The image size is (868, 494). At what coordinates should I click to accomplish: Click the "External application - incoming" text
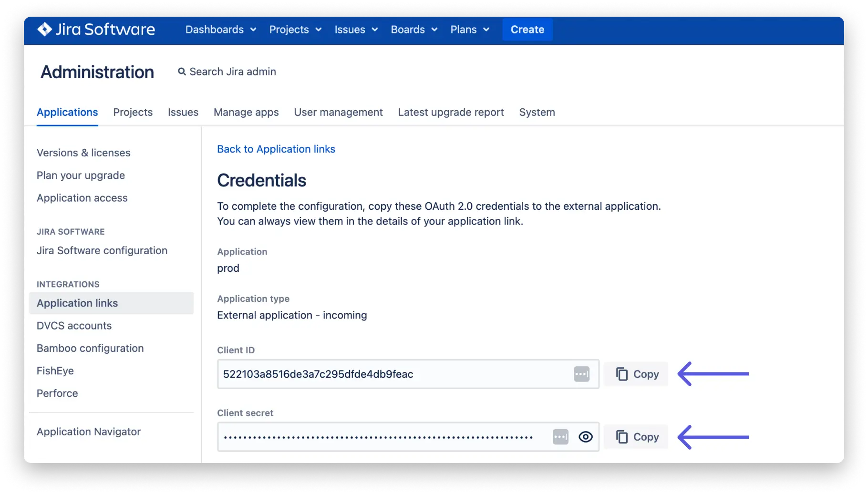click(x=292, y=316)
